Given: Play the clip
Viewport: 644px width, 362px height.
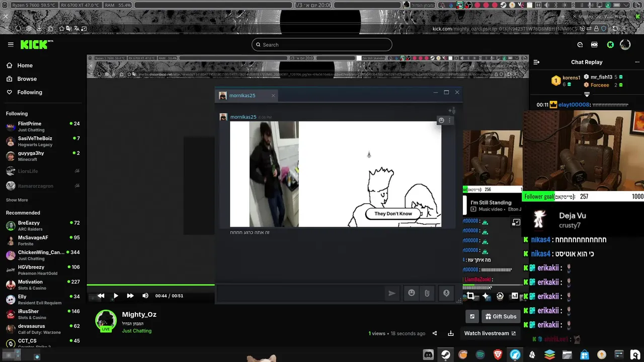Looking at the screenshot, I should pyautogui.click(x=116, y=296).
